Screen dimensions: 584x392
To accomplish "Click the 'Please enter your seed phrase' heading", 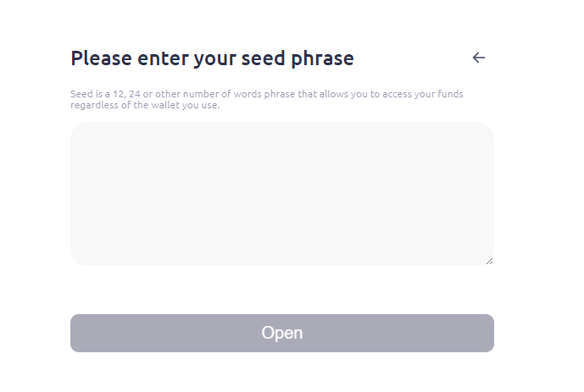I will [x=212, y=58].
